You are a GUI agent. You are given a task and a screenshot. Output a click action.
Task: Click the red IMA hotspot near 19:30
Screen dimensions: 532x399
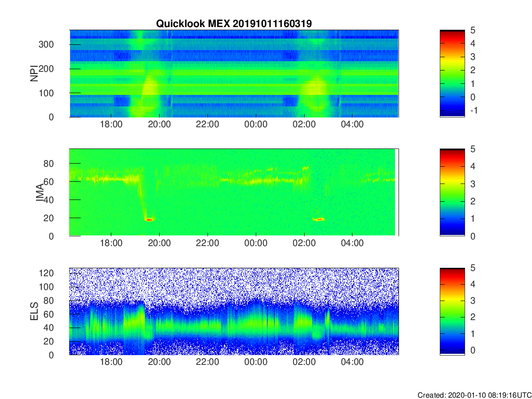coord(149,219)
